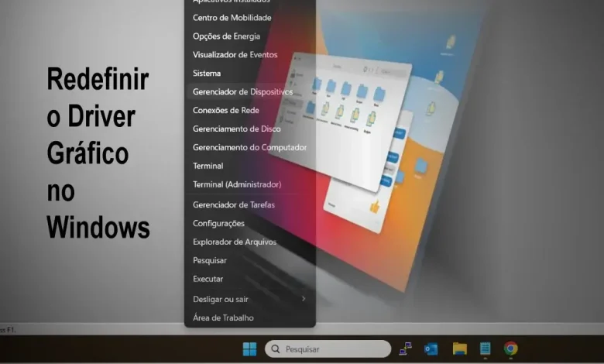
Task: Expand the Desligar ou sair submenu arrow
Action: pyautogui.click(x=304, y=298)
